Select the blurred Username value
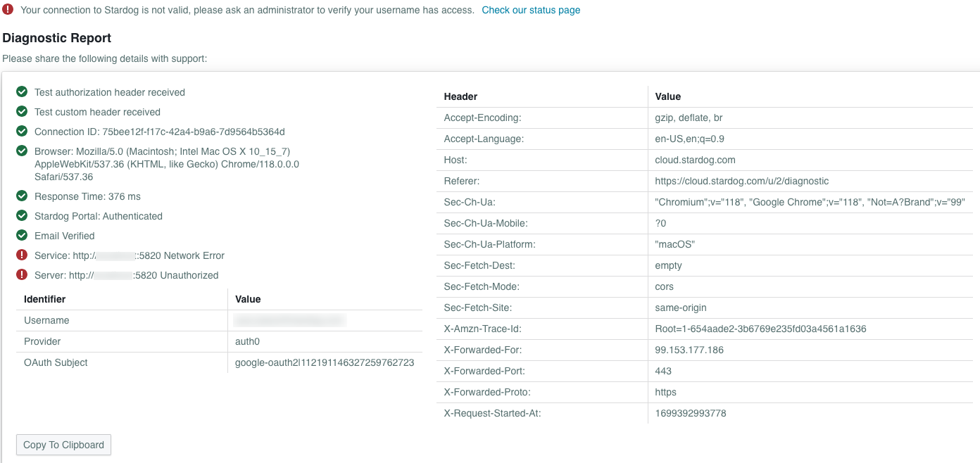Viewport: 980px width, 463px height. pos(291,320)
